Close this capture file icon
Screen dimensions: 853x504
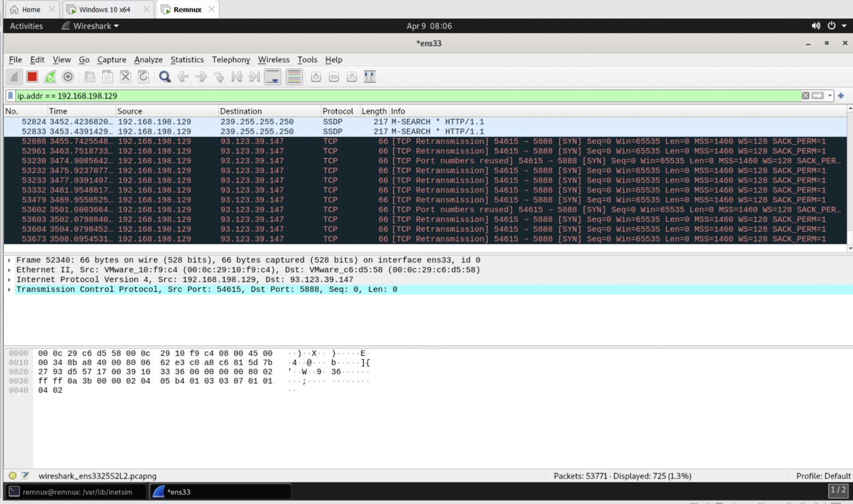[125, 77]
